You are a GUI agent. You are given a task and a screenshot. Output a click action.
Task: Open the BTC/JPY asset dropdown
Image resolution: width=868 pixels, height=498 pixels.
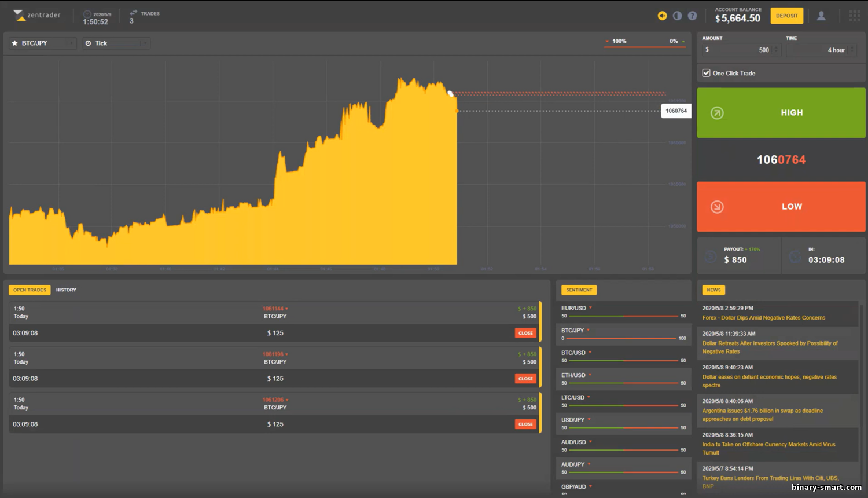coord(43,43)
